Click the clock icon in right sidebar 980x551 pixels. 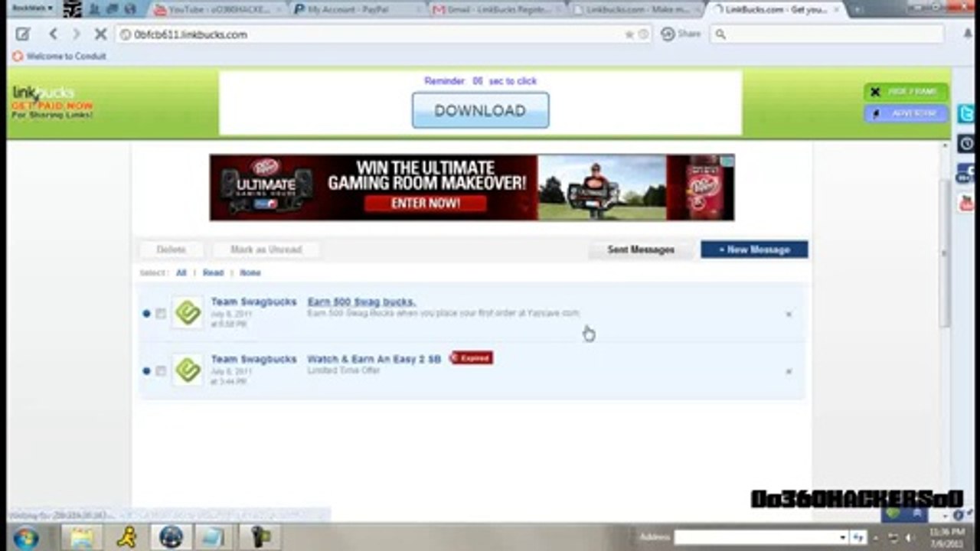967,143
